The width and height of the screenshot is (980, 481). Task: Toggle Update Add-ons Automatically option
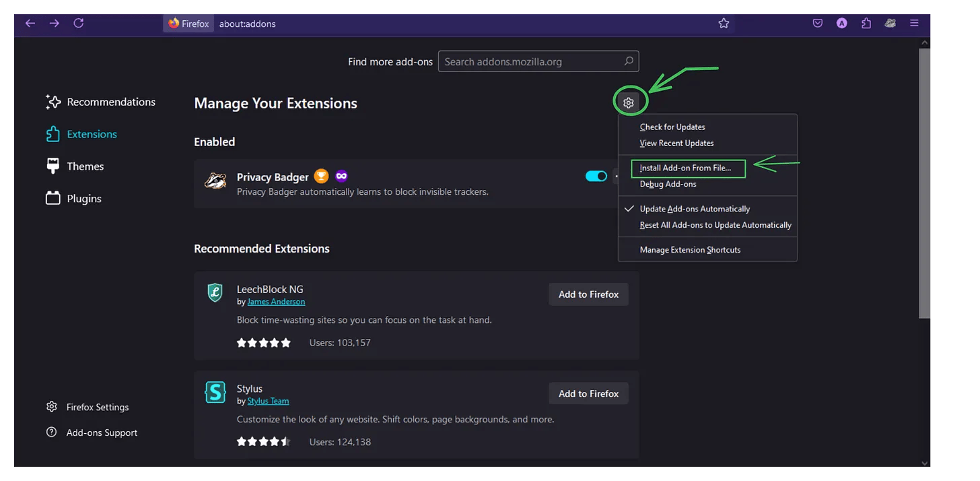(x=695, y=209)
